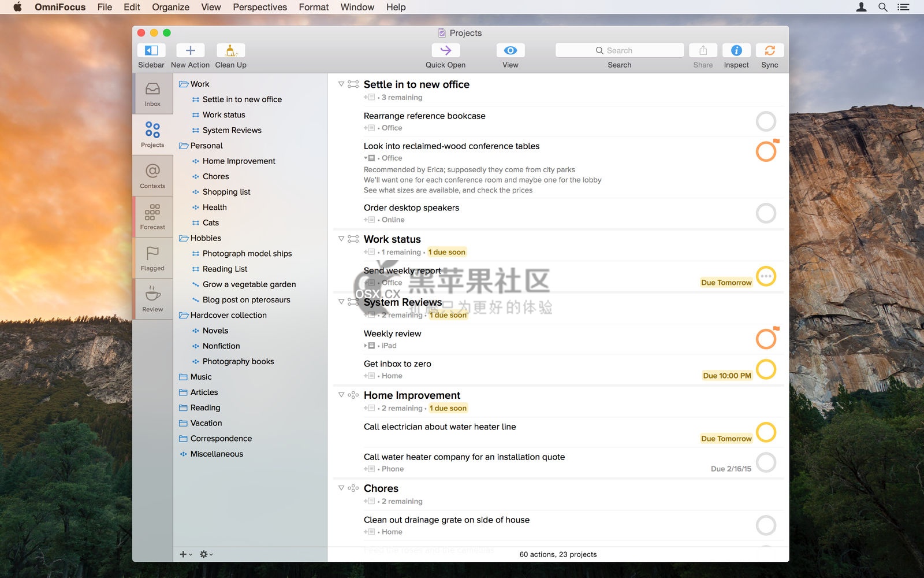924x578 pixels.
Task: Run the Clean Up broom icon
Action: click(230, 50)
